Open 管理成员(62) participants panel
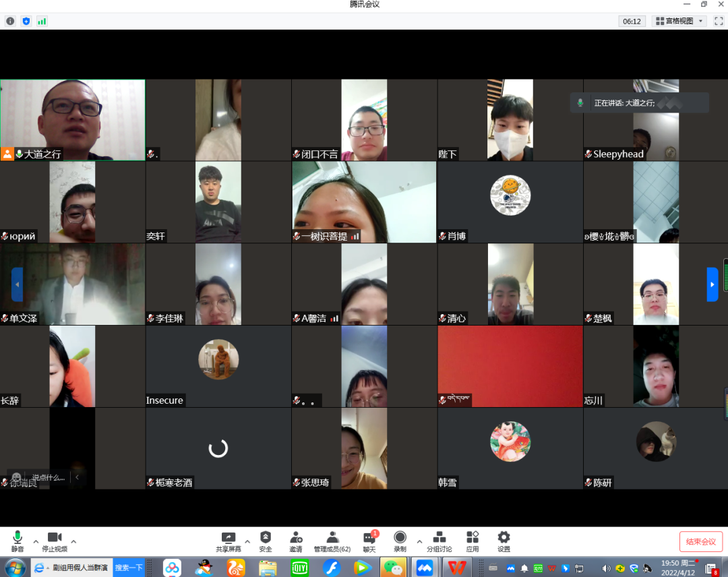The image size is (728, 577). point(332,541)
